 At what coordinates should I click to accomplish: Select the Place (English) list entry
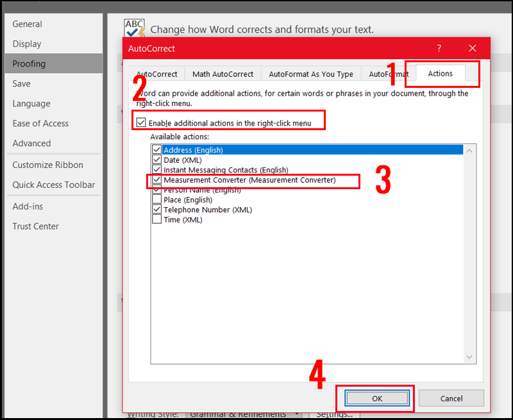tap(188, 199)
